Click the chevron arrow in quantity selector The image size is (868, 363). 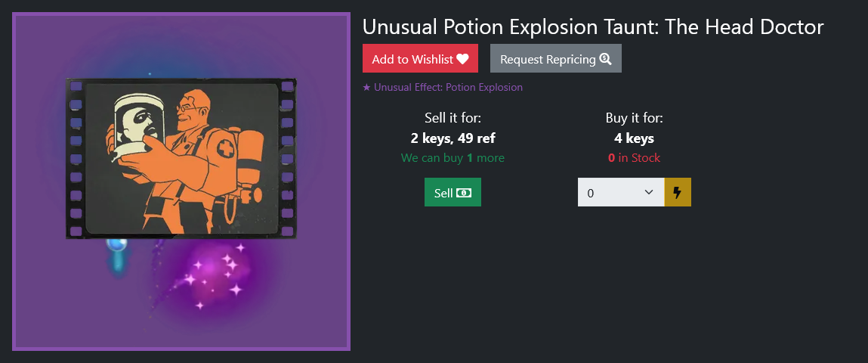650,192
